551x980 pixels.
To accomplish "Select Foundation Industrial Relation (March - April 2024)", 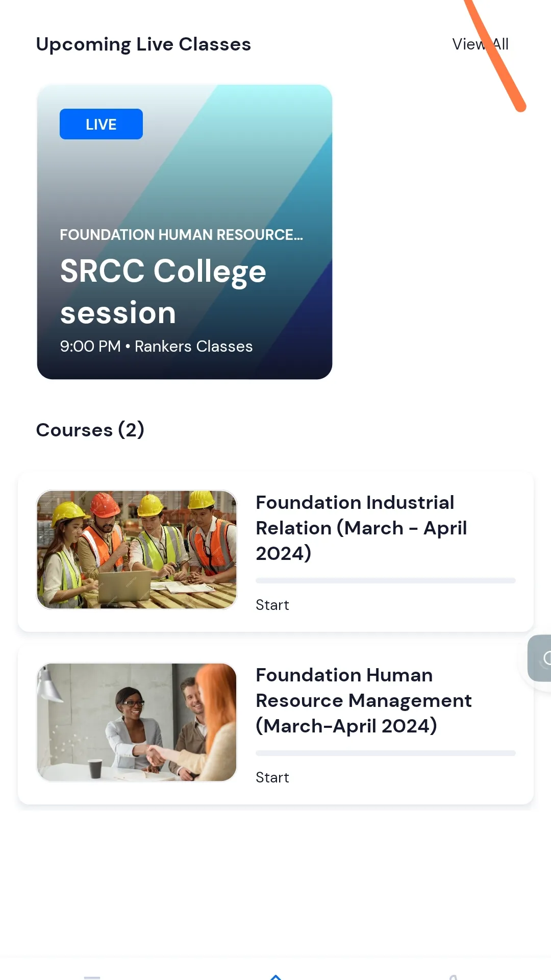I will (361, 528).
